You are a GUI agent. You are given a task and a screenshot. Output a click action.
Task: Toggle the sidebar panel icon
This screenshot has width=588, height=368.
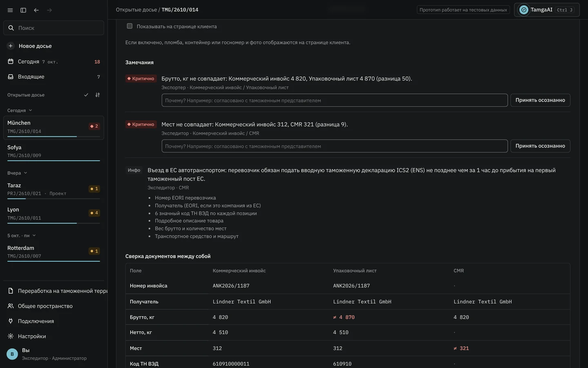click(x=23, y=10)
